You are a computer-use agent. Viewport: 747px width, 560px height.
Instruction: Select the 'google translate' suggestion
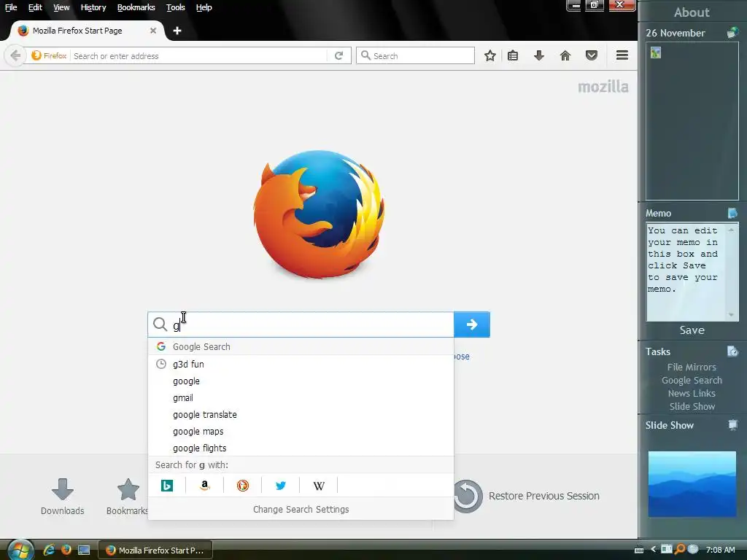coord(301,414)
